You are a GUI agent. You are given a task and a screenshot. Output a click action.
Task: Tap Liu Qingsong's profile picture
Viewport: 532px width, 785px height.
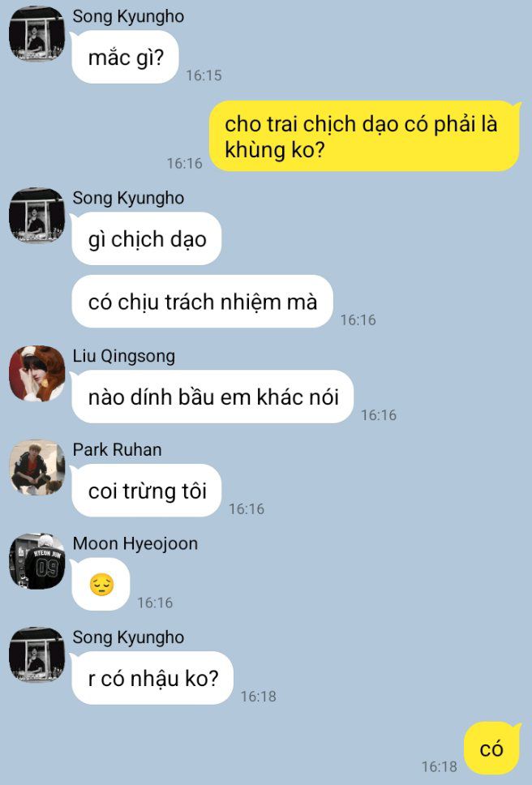pos(36,374)
